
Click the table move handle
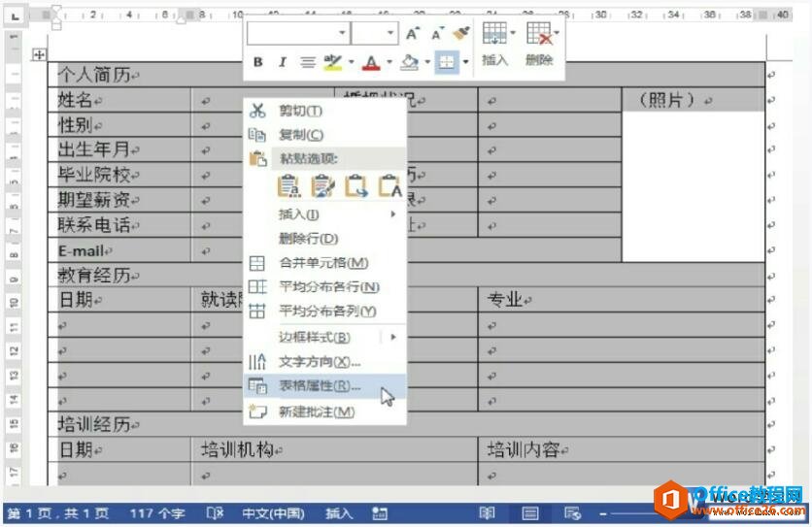(x=40, y=54)
